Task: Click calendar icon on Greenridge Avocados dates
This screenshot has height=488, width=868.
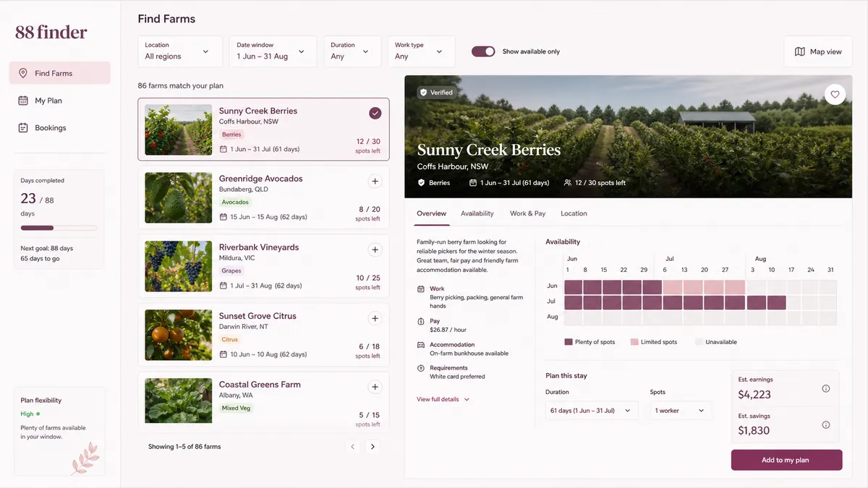Action: click(224, 217)
